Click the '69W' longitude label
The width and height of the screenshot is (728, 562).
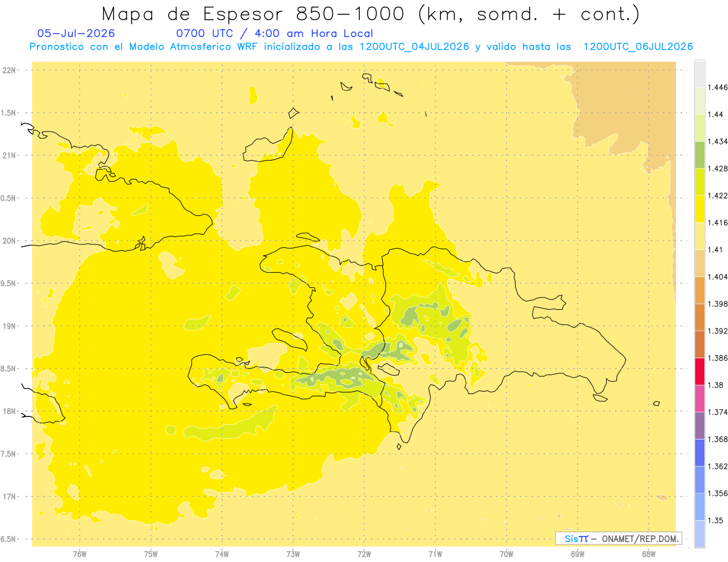[x=578, y=554]
